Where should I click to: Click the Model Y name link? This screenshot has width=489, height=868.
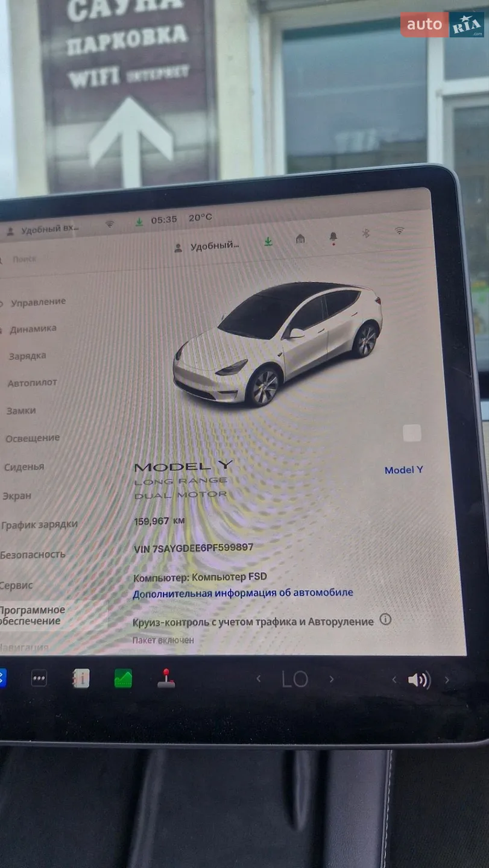404,470
